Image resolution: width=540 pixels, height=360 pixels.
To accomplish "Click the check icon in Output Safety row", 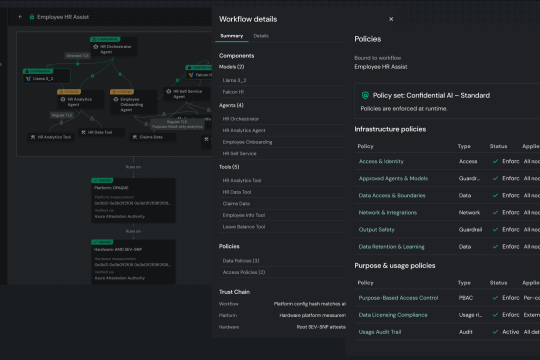I will (495, 229).
